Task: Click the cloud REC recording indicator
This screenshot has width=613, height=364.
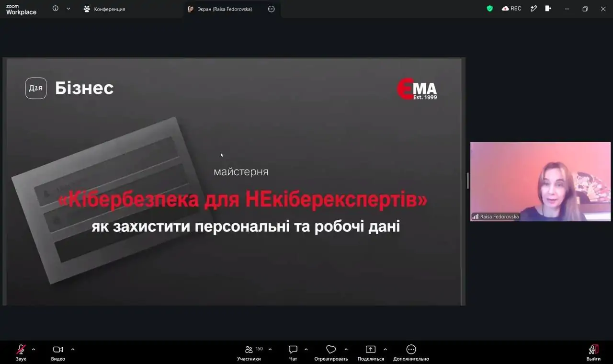Action: click(511, 9)
